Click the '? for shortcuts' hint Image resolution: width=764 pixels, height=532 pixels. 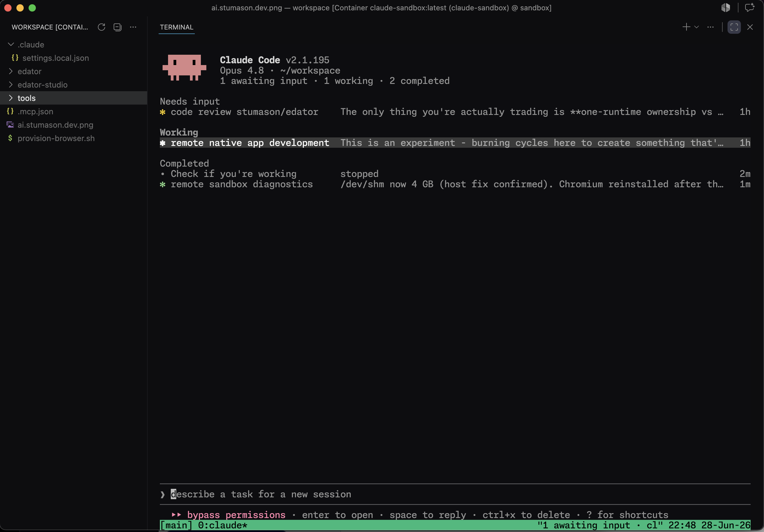(627, 515)
